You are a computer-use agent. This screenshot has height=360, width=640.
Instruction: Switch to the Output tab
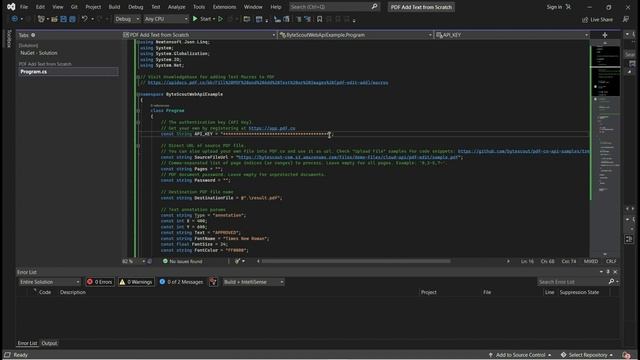tap(49, 343)
